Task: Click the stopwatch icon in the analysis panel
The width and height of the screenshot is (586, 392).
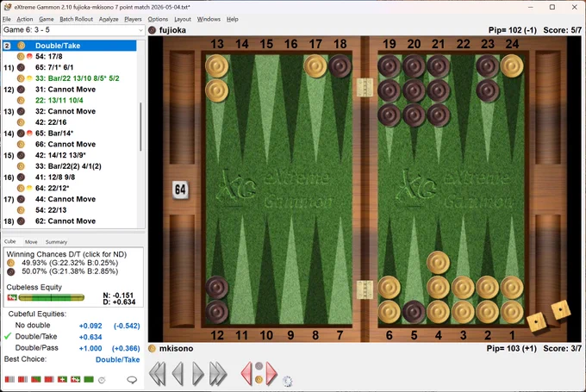Action: [102, 380]
